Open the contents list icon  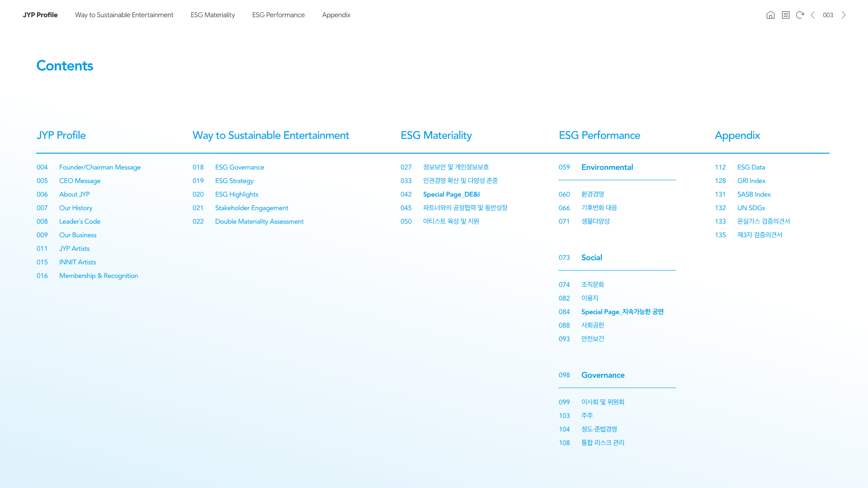786,15
